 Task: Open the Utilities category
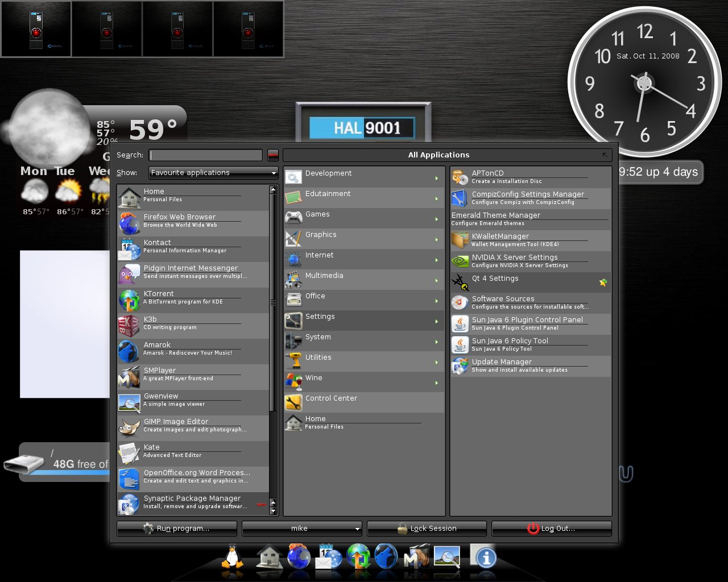point(364,361)
